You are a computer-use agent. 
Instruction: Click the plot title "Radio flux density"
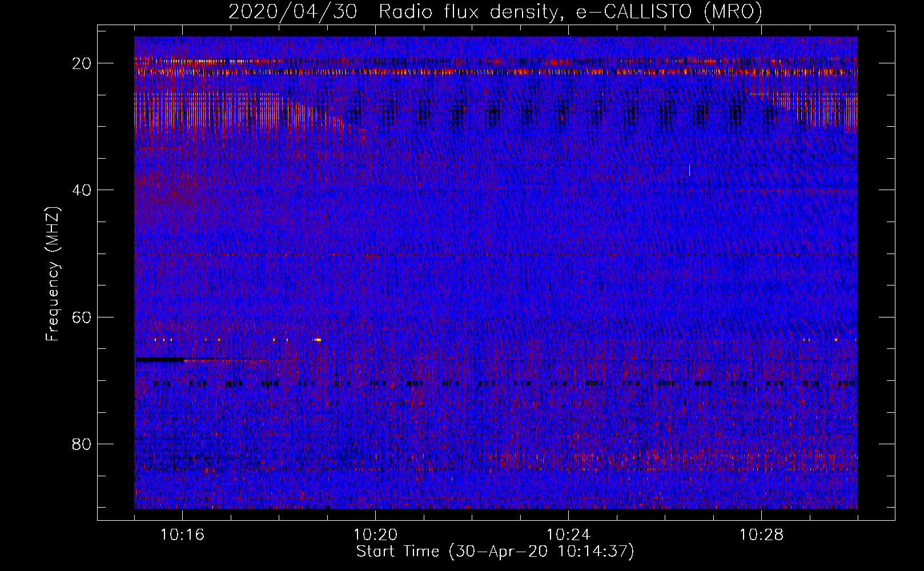(x=468, y=12)
